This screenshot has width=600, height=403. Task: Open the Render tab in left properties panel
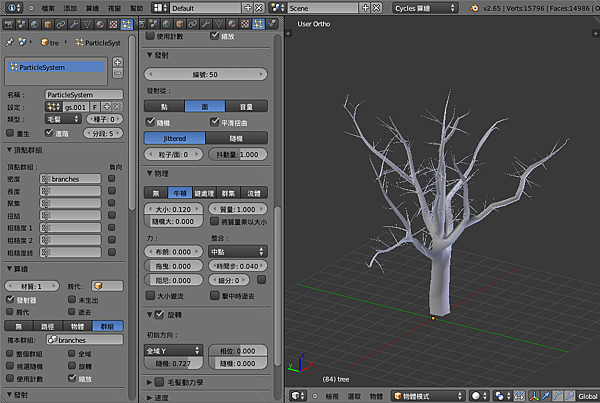click(8, 25)
